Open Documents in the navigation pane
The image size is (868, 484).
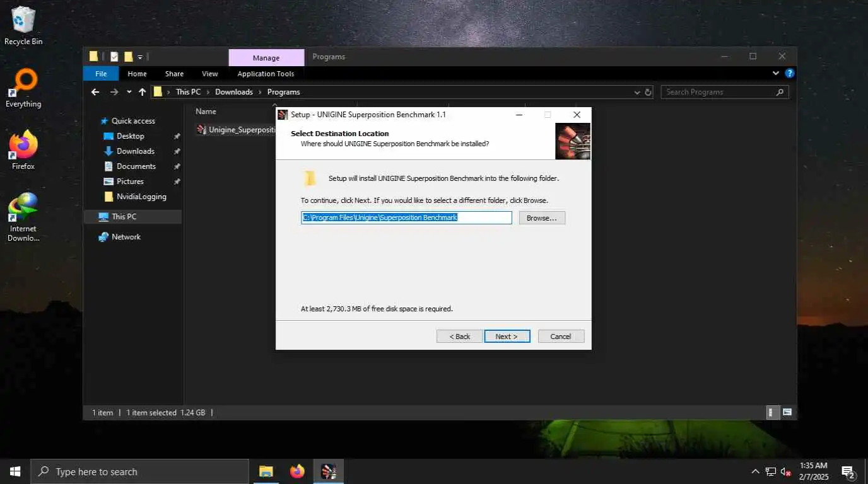(136, 166)
